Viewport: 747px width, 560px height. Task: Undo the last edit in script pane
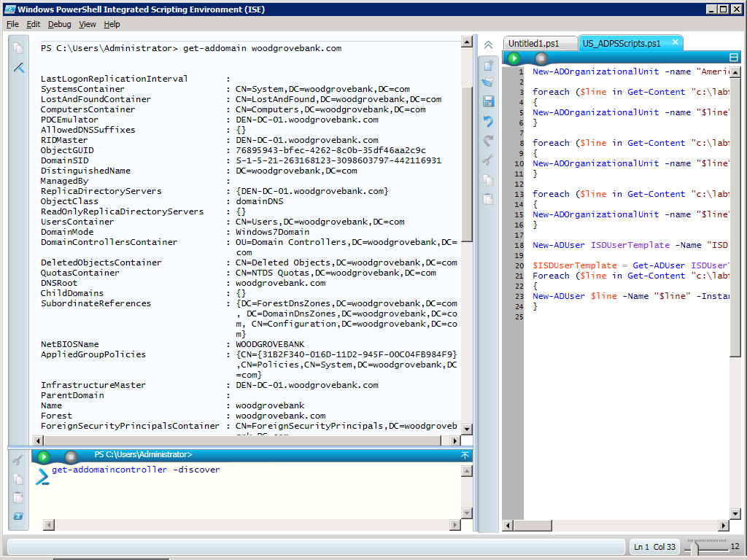coord(488,121)
